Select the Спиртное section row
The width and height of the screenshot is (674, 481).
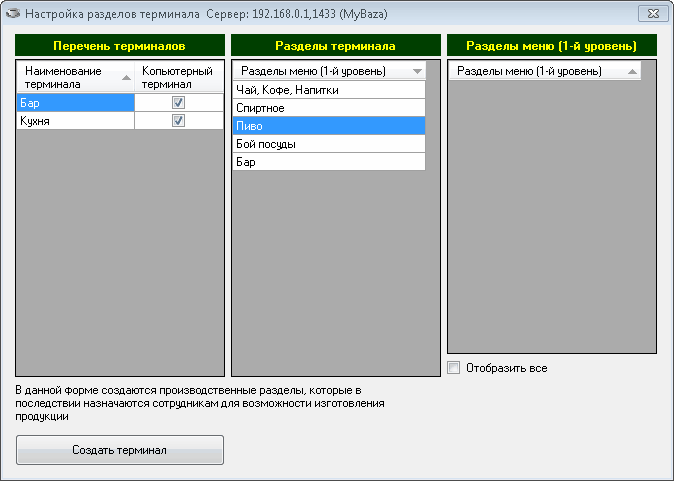[328, 108]
